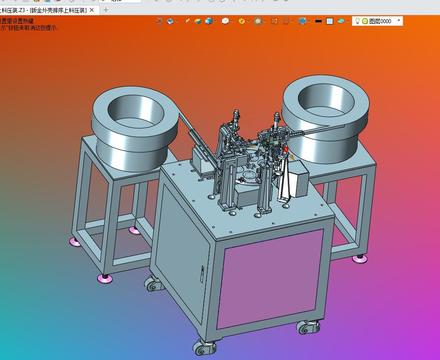This screenshot has height=360, width=440.
Task: Select the cabinet front door panel
Action: coord(271,278)
